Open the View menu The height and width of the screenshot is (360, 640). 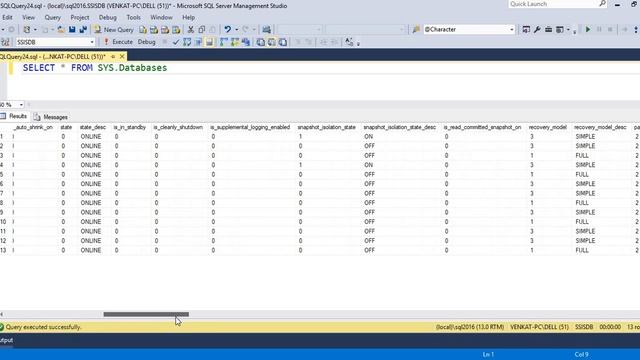point(28,18)
